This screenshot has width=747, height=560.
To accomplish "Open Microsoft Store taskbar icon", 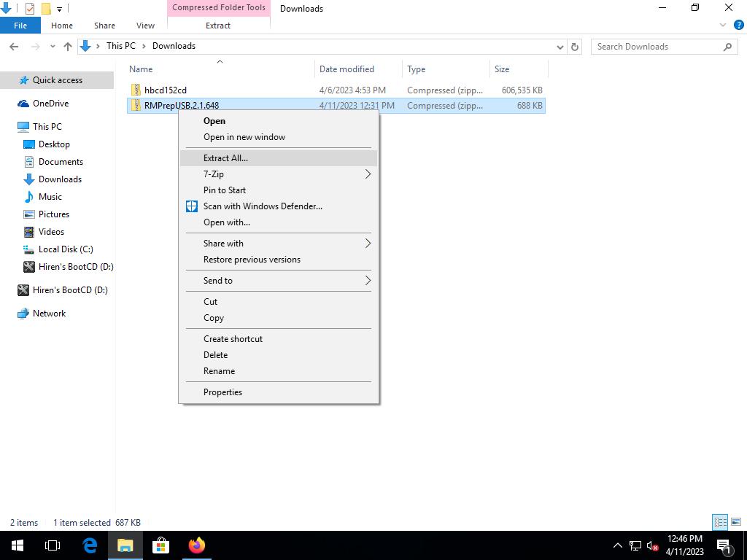I will [x=160, y=545].
